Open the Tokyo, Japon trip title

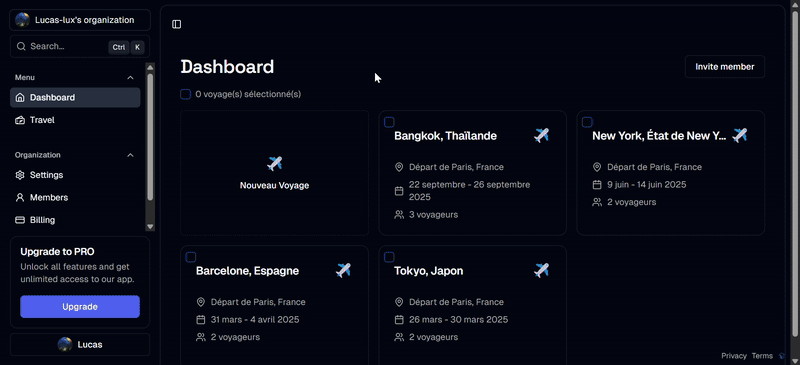(429, 271)
